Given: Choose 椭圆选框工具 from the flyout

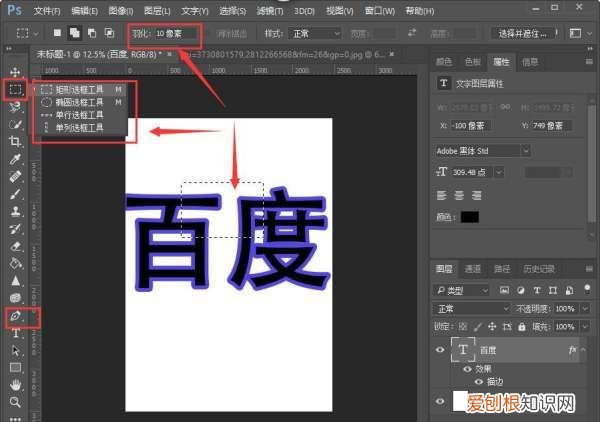Looking at the screenshot, I should click(x=80, y=102).
